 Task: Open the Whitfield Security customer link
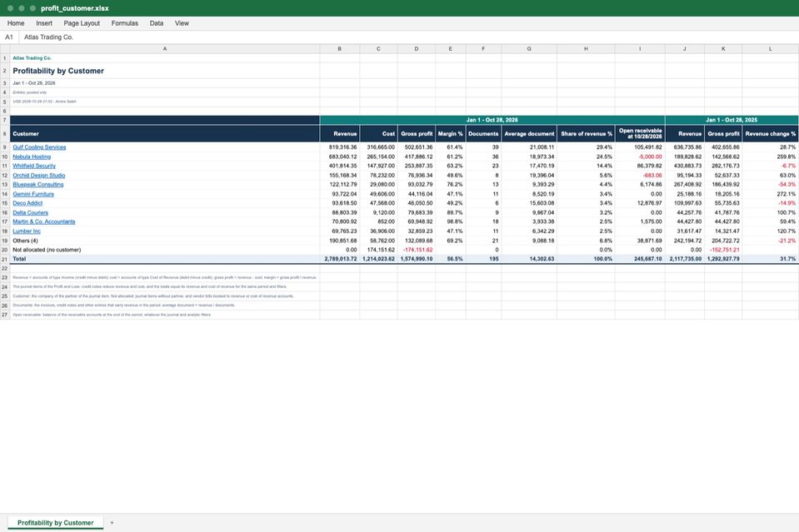click(34, 166)
